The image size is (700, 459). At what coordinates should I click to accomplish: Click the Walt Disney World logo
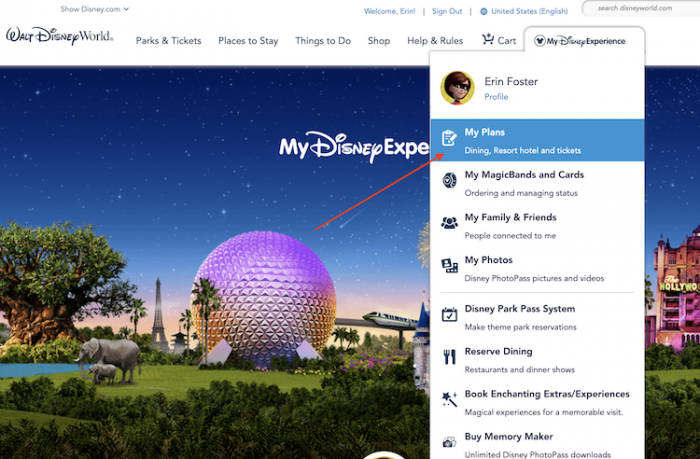59,36
